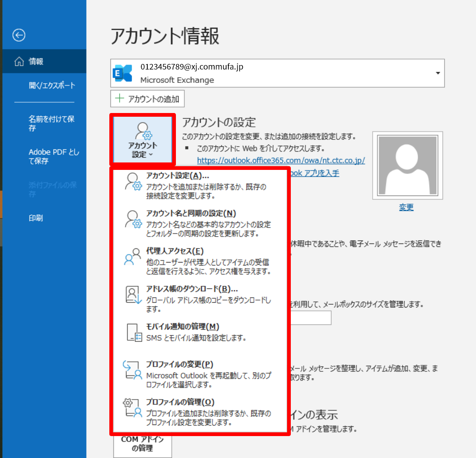Click the 変更 link under the photo
476x458 pixels.
406,207
